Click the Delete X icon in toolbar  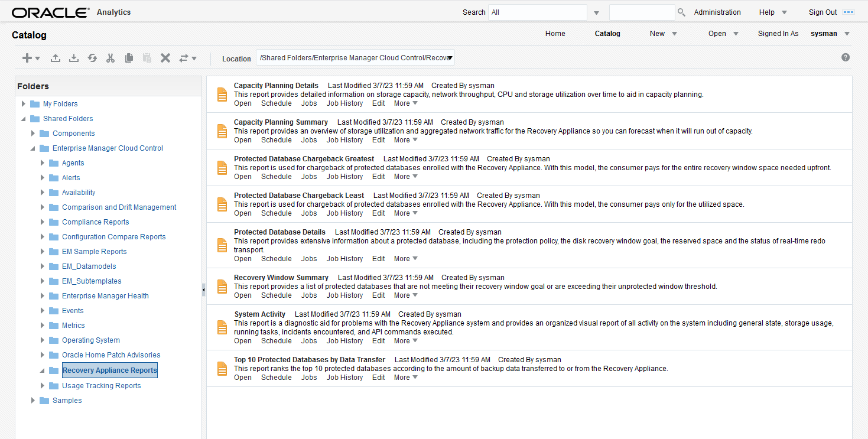(x=165, y=58)
